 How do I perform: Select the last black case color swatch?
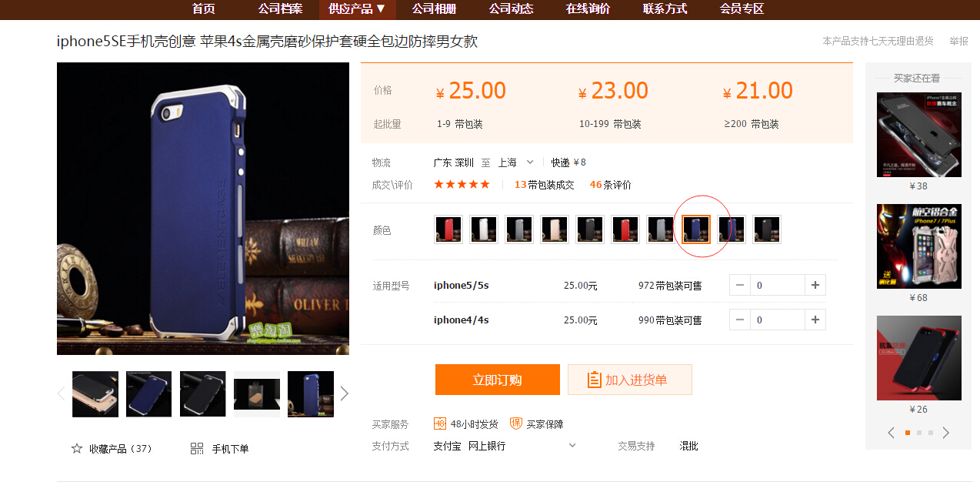[767, 229]
